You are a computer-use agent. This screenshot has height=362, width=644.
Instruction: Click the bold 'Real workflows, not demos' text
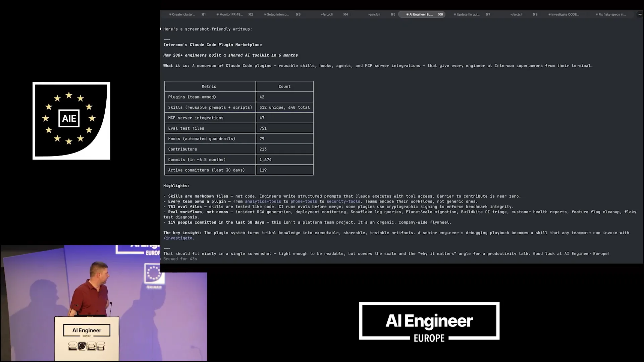[198, 212]
